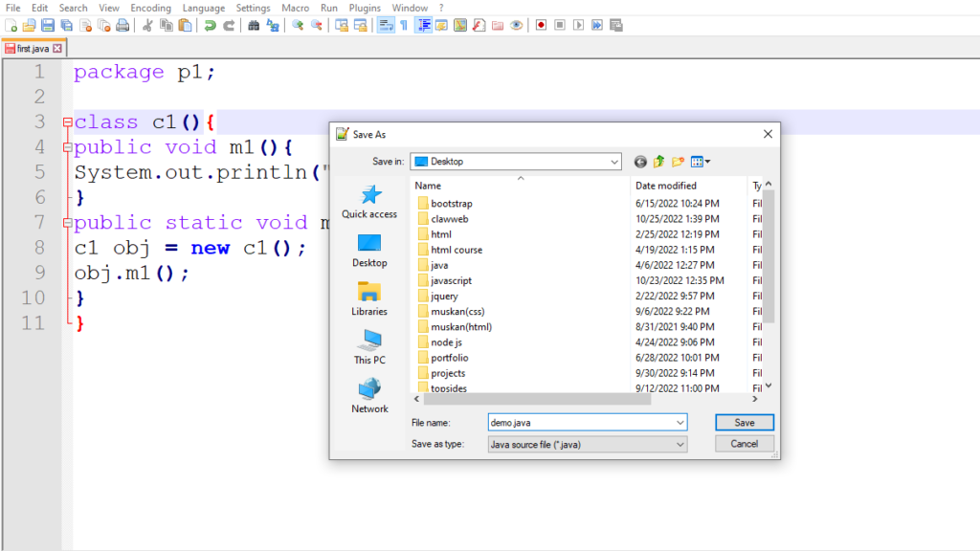Collapse the class c1 fold marker
This screenshot has width=980, height=551.
[68, 122]
